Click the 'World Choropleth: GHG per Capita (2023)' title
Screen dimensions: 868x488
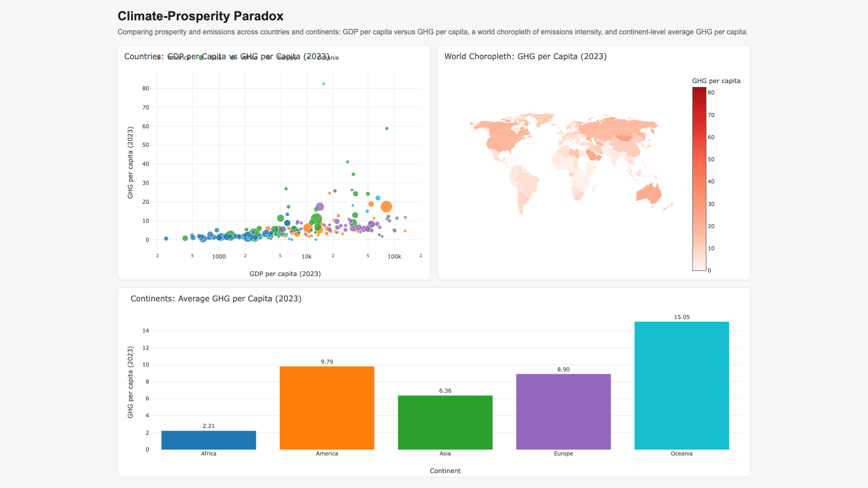525,56
